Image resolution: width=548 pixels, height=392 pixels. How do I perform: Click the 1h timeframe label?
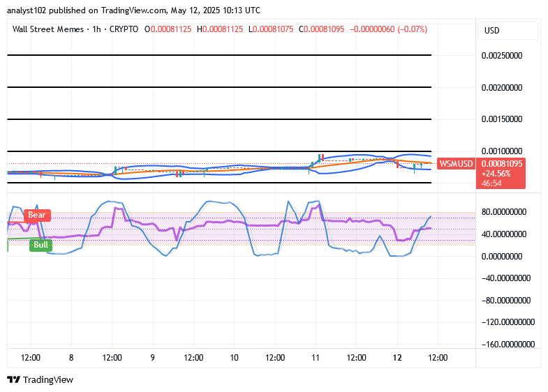(x=96, y=29)
